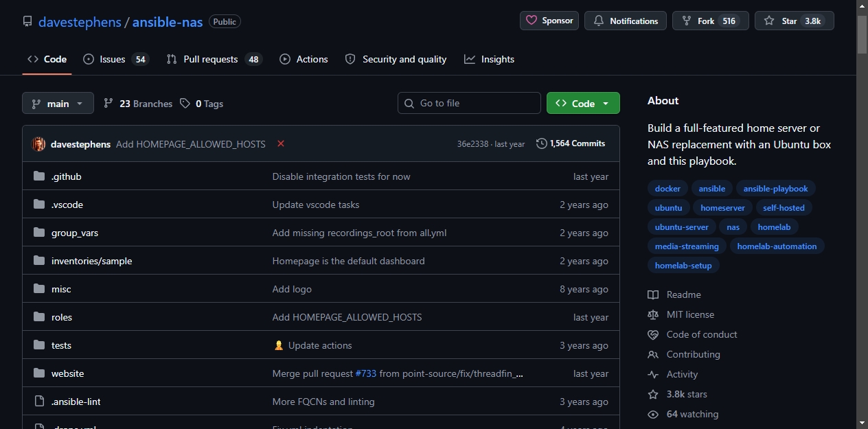This screenshot has width=868, height=429.
Task: Click the davestephens avatar in commit bar
Action: (38, 144)
